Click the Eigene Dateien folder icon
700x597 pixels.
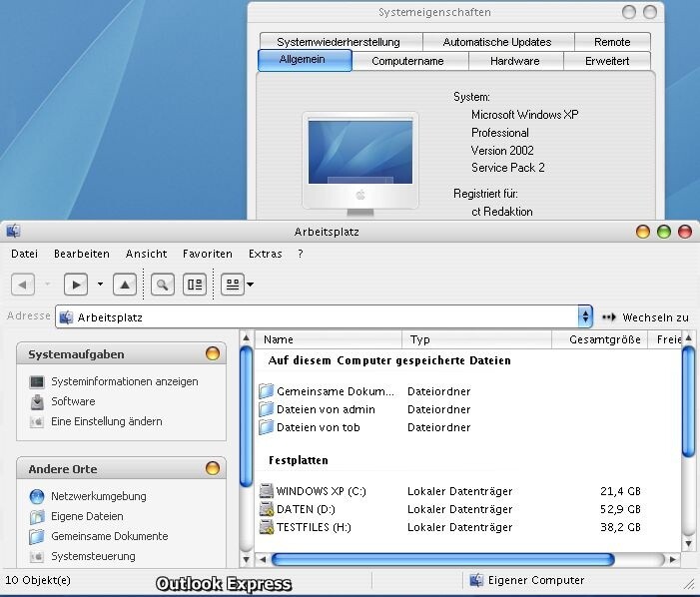(37, 516)
